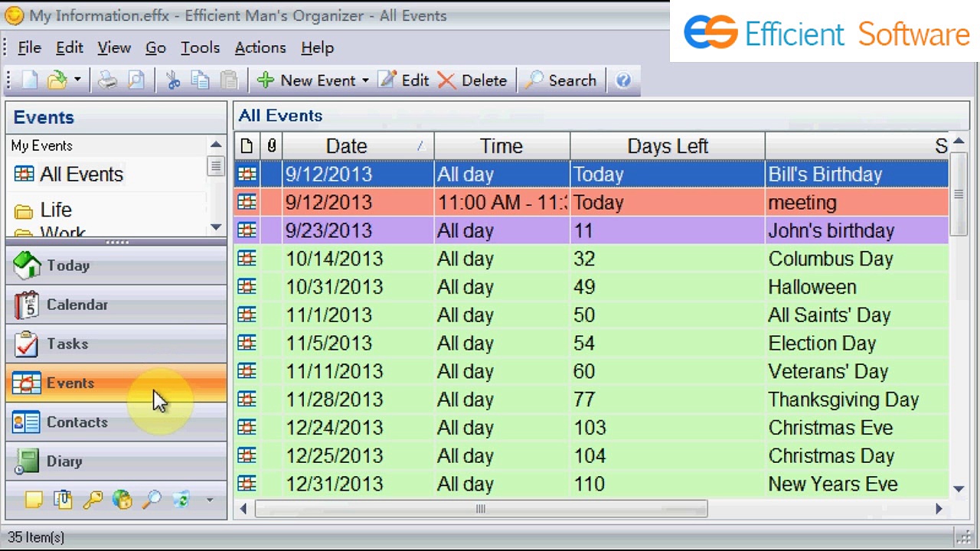
Task: Open the File menu
Action: click(x=29, y=47)
